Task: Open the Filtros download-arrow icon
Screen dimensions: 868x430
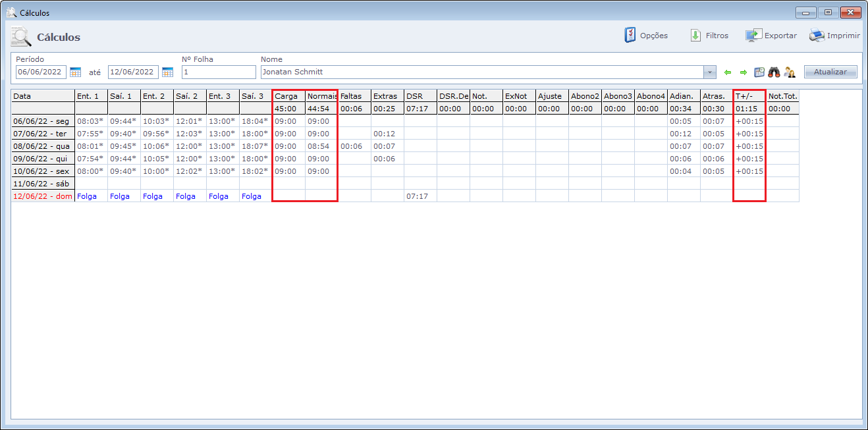Action: (x=695, y=36)
